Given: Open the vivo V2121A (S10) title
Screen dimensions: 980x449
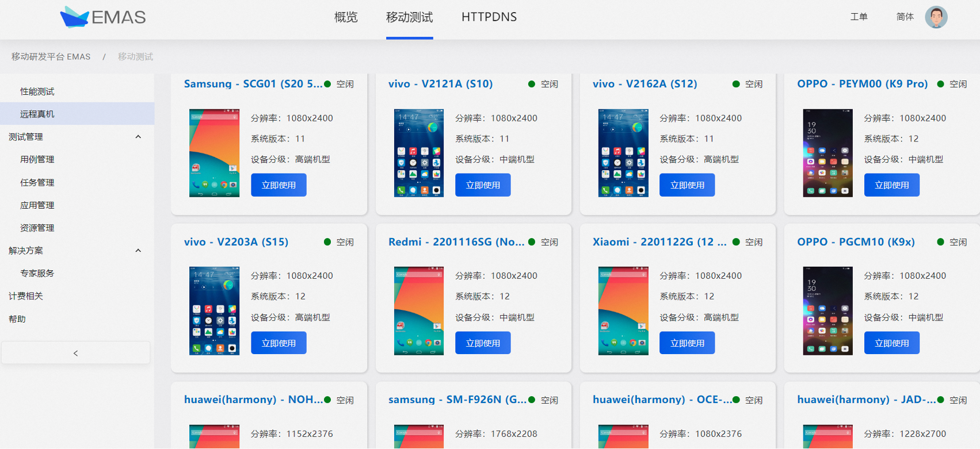Looking at the screenshot, I should 441,84.
